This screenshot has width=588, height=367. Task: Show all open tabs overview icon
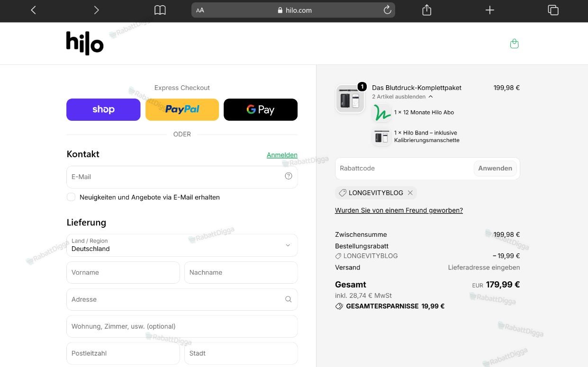click(553, 10)
